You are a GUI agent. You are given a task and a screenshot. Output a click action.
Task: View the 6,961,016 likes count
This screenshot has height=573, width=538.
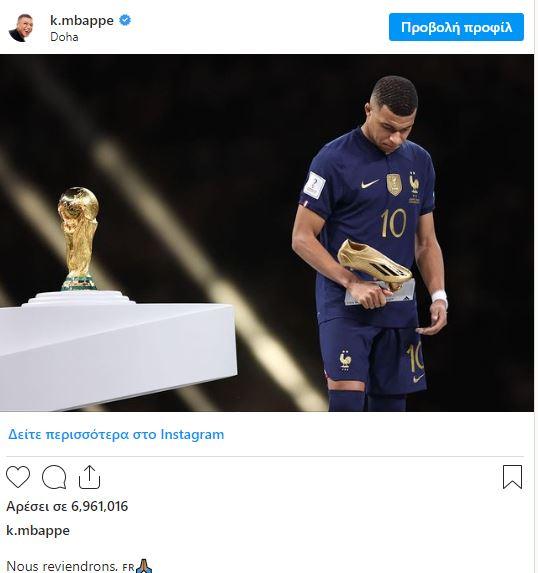coord(67,506)
